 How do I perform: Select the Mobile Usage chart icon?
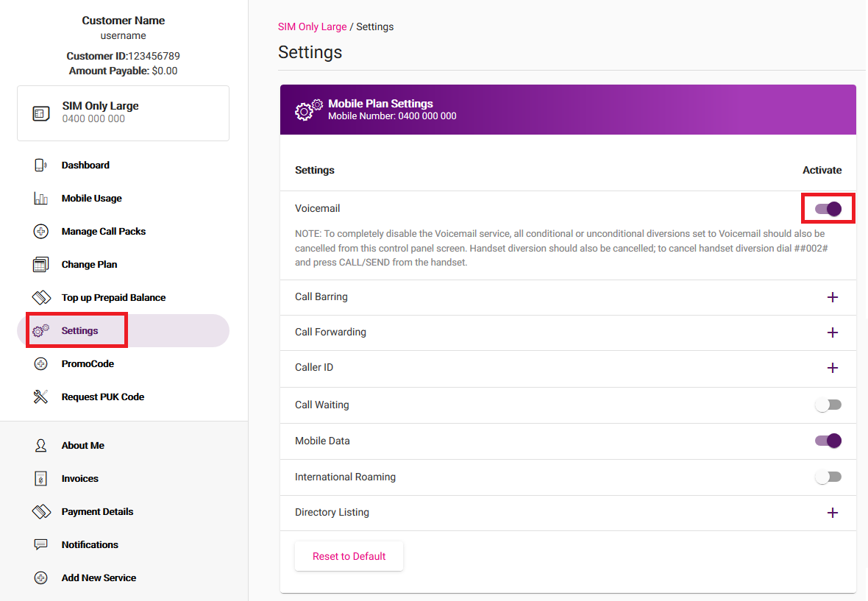pyautogui.click(x=42, y=198)
